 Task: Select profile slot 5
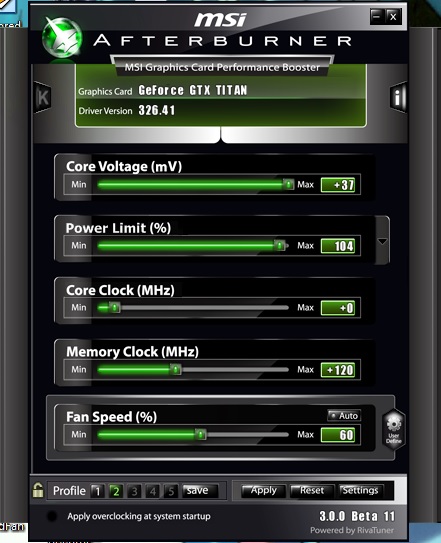coord(171,491)
